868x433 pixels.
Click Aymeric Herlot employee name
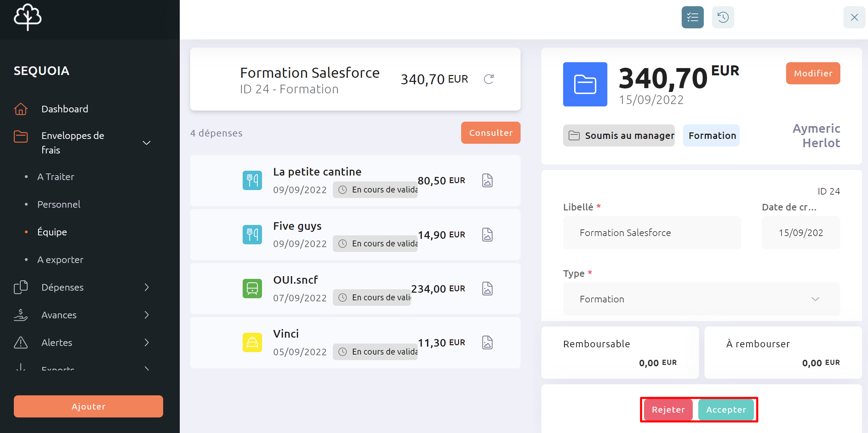tap(816, 135)
